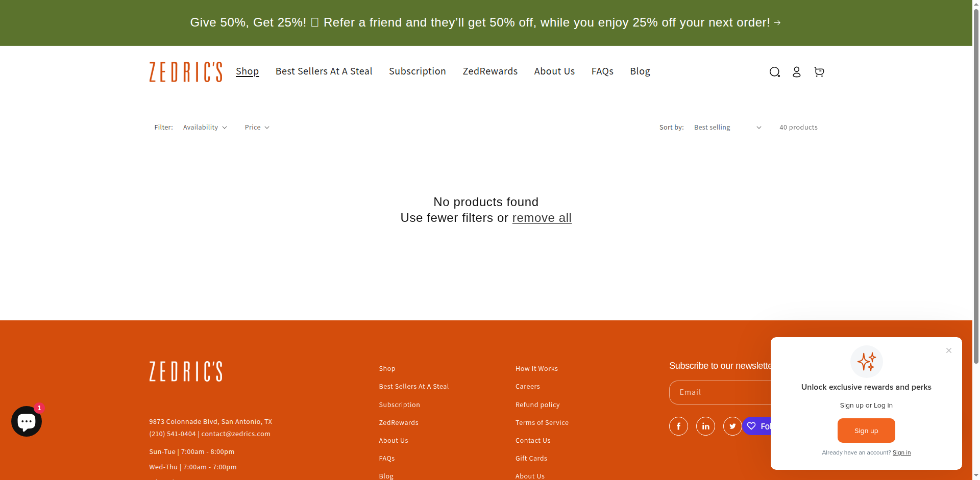Open the shopping cart icon

(x=819, y=72)
